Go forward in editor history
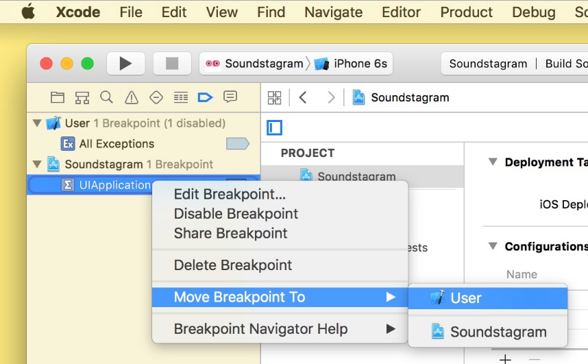Image resolution: width=588 pixels, height=364 pixels. [331, 97]
